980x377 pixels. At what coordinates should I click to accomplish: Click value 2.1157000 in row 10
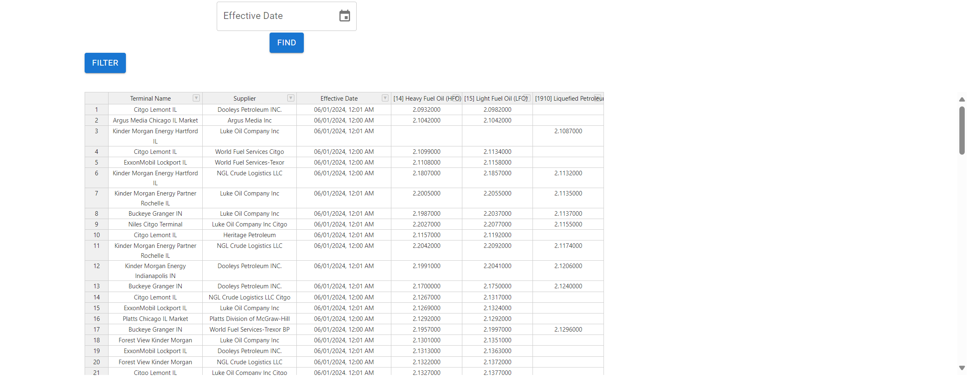[426, 235]
